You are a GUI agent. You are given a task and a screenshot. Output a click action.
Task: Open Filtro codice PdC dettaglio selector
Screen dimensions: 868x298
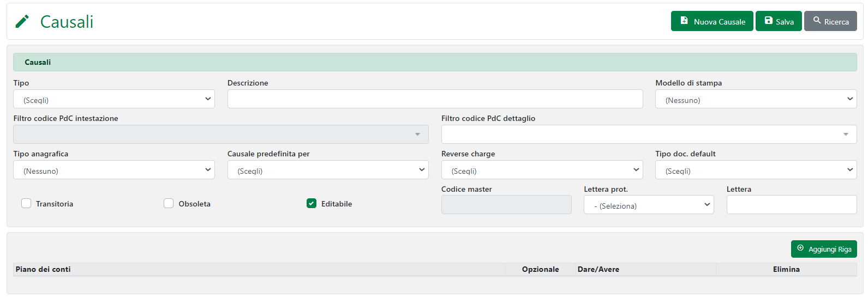click(x=649, y=135)
